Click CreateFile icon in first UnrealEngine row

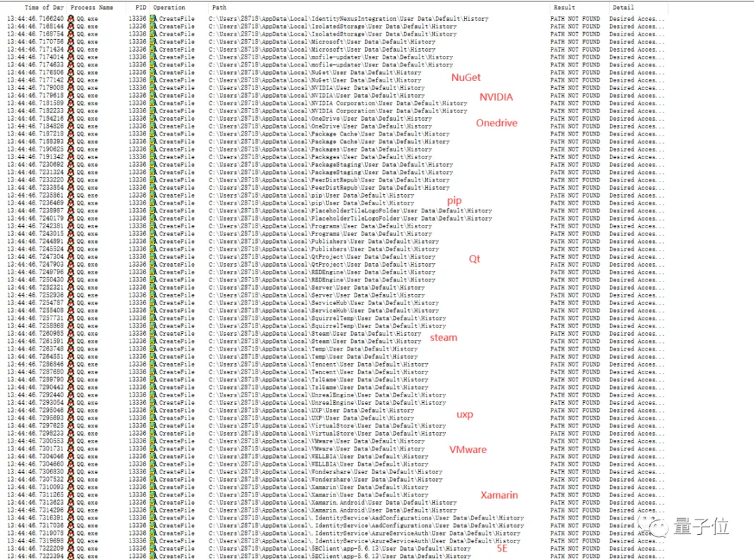click(154, 395)
